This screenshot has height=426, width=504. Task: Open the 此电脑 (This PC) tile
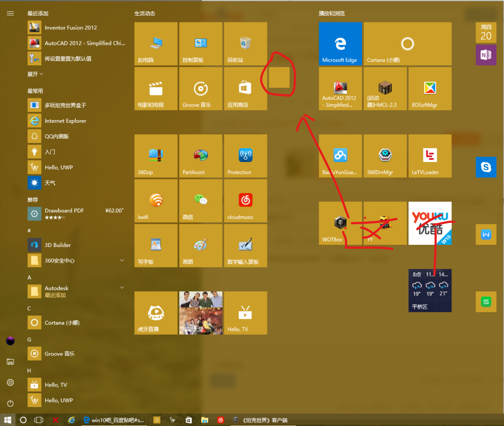click(x=156, y=44)
